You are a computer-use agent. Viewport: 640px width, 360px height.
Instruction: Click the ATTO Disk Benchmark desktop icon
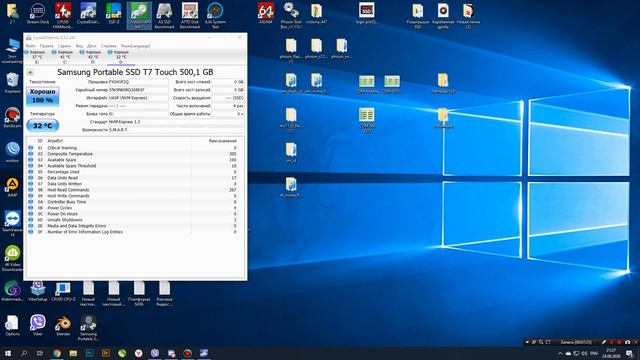pyautogui.click(x=190, y=15)
